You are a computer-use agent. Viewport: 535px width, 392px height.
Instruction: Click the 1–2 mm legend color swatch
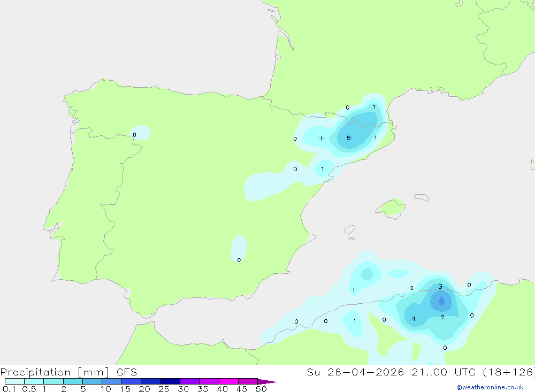(53, 381)
